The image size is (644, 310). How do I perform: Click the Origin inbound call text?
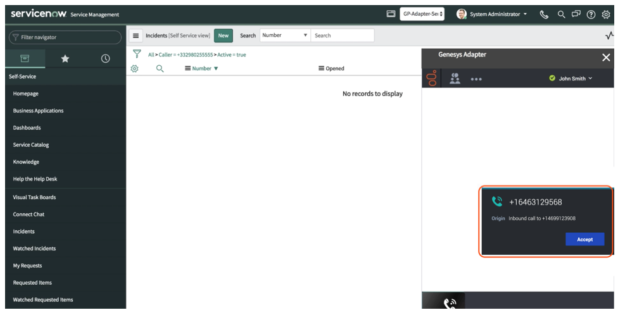[534, 218]
